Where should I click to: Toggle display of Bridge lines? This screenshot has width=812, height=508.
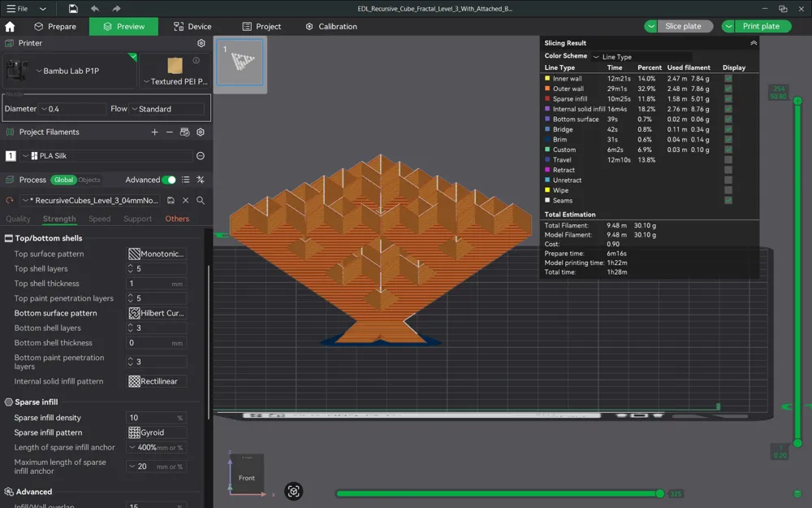[728, 129]
